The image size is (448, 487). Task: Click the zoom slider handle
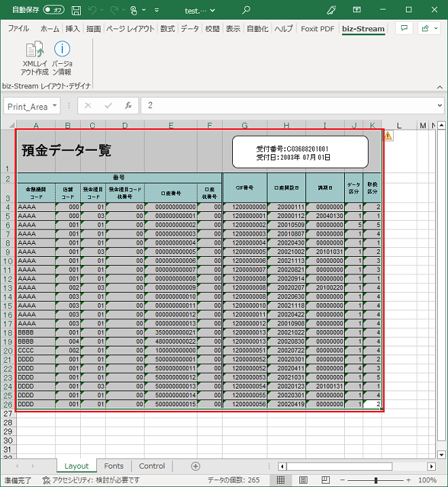375,480
